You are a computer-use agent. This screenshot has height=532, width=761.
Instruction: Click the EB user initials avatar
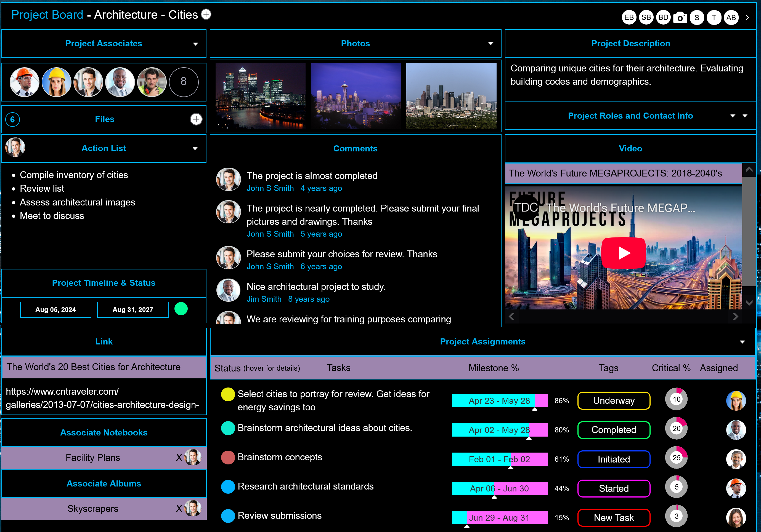[629, 18]
